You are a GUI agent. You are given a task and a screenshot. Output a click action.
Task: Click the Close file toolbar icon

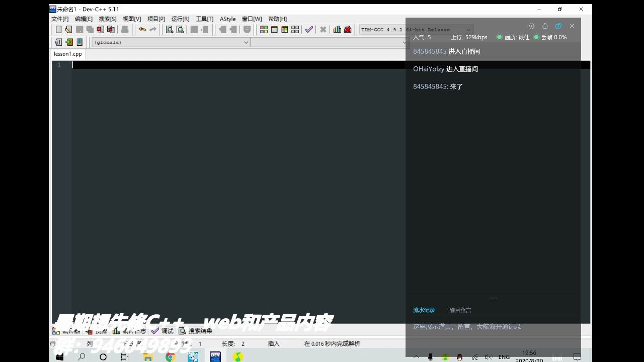(x=100, y=30)
